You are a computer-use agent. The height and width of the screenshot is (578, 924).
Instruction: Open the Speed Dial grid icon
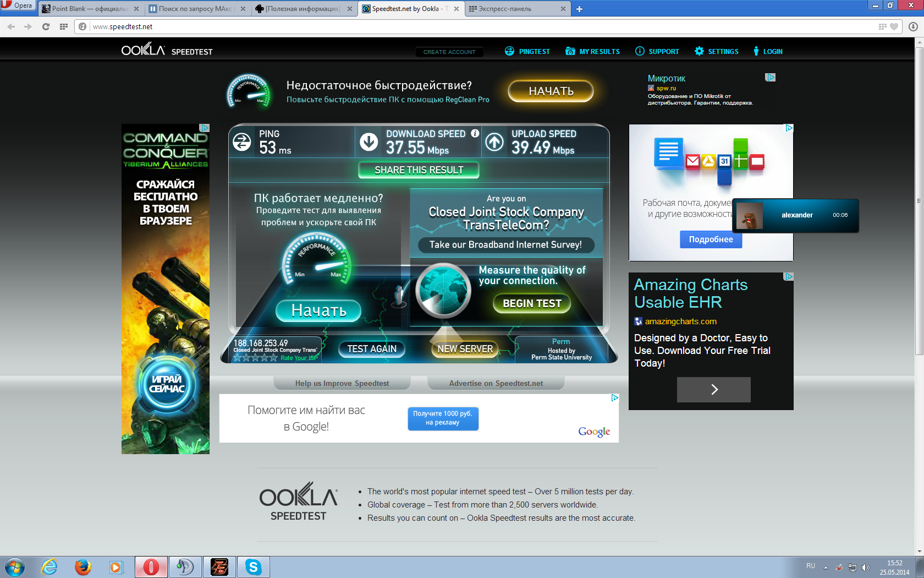64,26
